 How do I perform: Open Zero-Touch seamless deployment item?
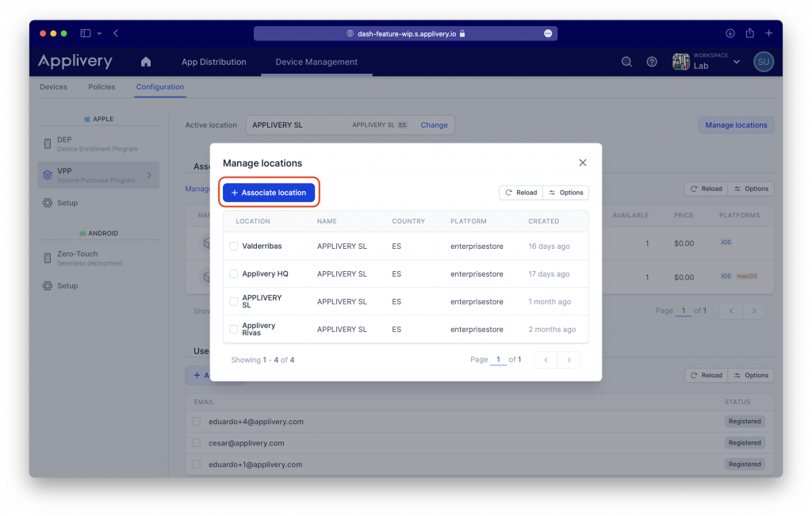coord(98,258)
